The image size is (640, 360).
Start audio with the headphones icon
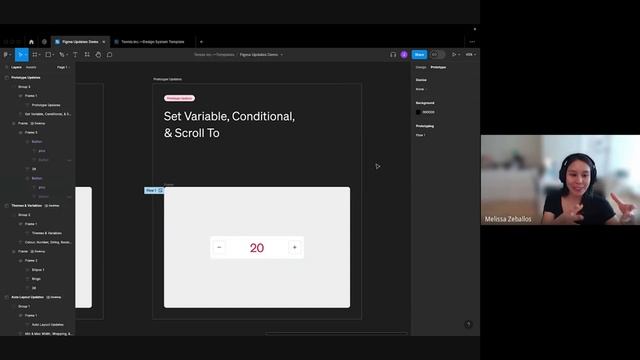point(393,54)
